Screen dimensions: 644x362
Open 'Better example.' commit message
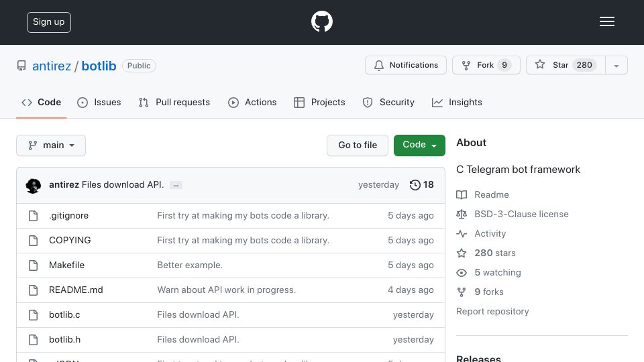click(x=190, y=265)
